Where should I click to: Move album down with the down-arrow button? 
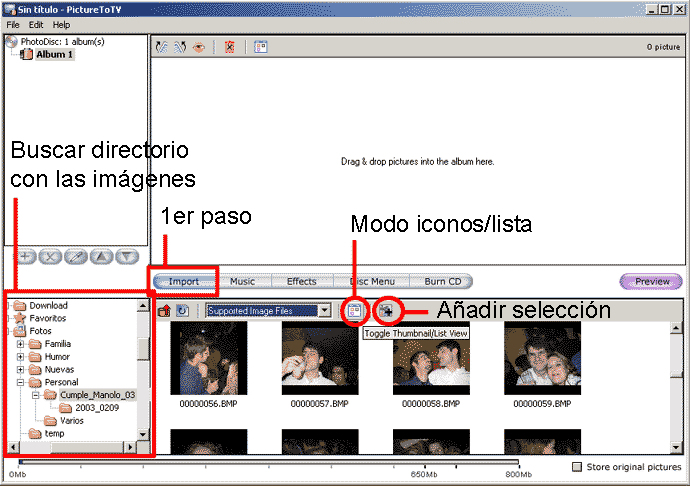127,256
